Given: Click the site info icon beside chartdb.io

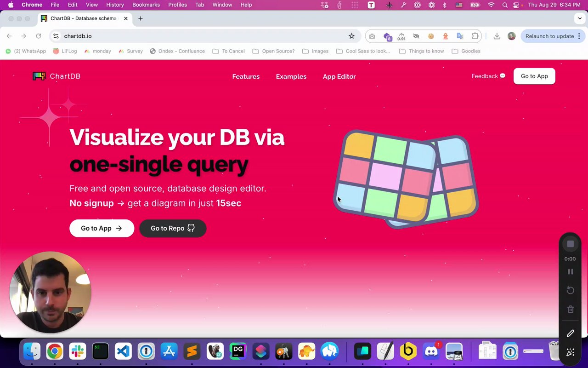Looking at the screenshot, I should 56,36.
